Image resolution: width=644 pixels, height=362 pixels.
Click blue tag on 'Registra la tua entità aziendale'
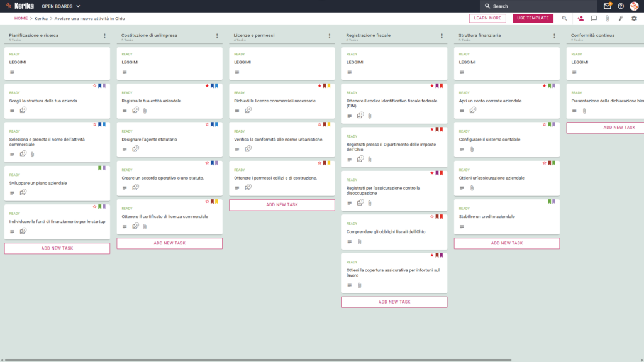[x=213, y=85]
